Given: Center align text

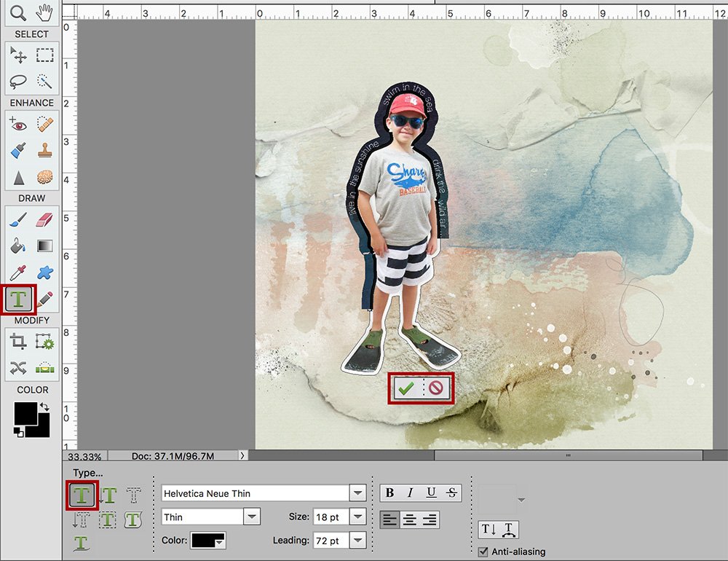Looking at the screenshot, I should click(x=409, y=519).
